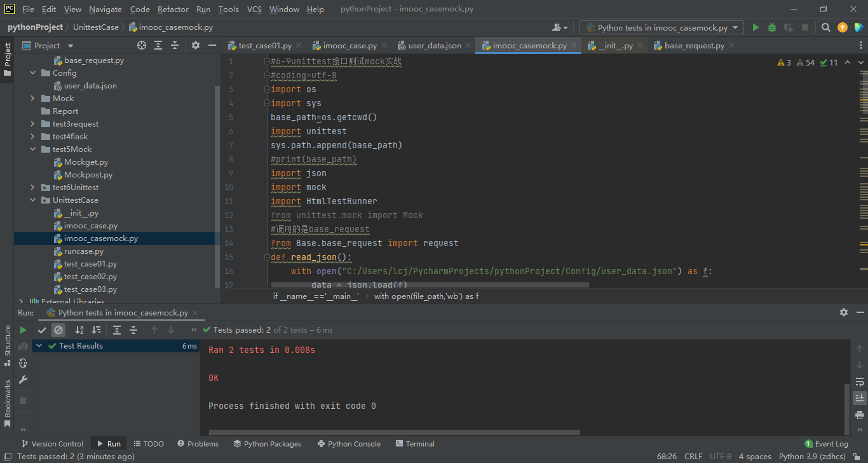Image resolution: width=868 pixels, height=463 pixels.
Task: Open Project panel gear options
Action: [196, 45]
